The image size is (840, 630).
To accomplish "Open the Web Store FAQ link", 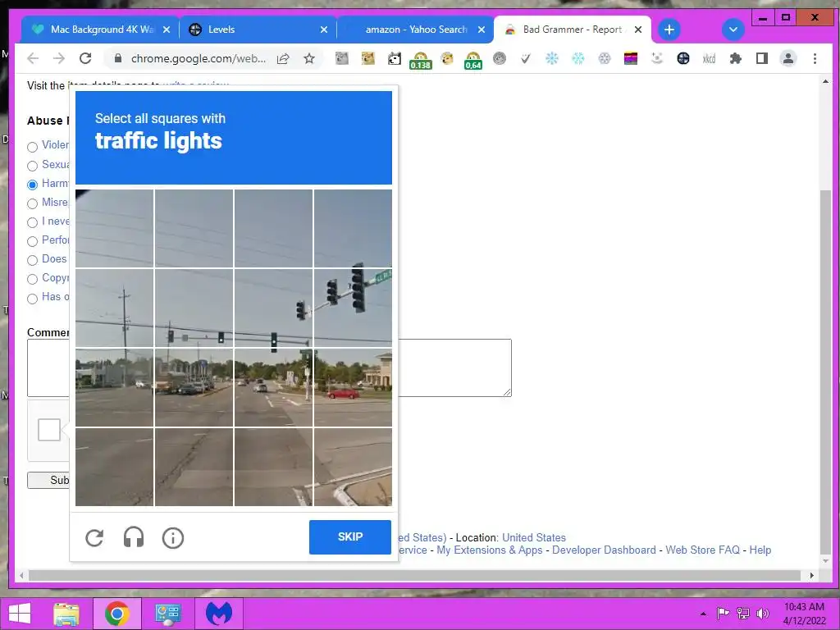I will (x=702, y=550).
